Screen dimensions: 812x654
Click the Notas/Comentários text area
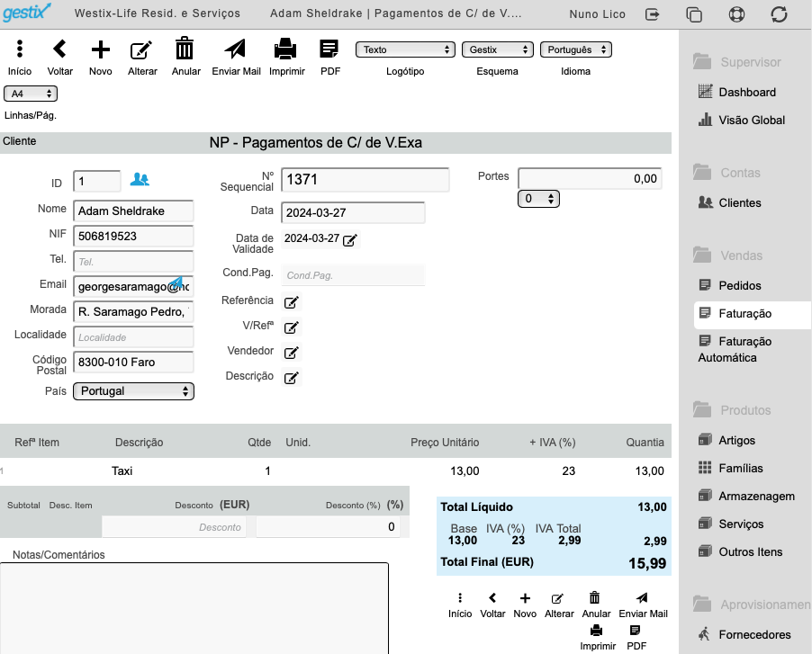point(194,608)
